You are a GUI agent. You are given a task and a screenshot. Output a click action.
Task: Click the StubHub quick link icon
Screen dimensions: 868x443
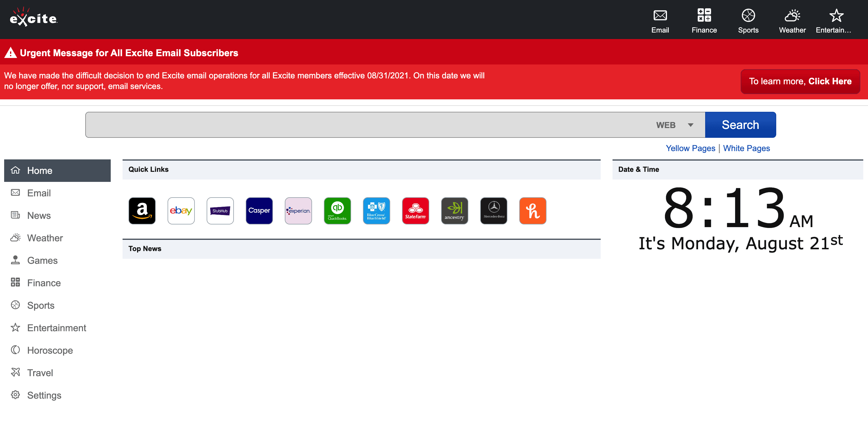point(220,211)
